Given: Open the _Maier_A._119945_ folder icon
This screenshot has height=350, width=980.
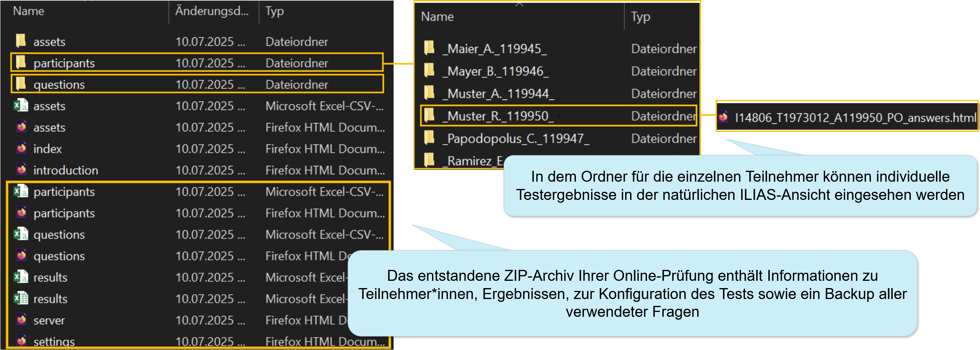Looking at the screenshot, I should pos(429,48).
